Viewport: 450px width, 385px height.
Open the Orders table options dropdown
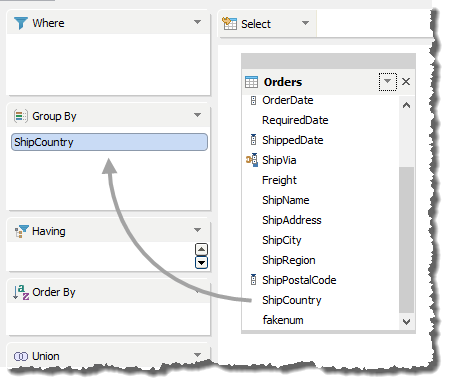[x=388, y=82]
